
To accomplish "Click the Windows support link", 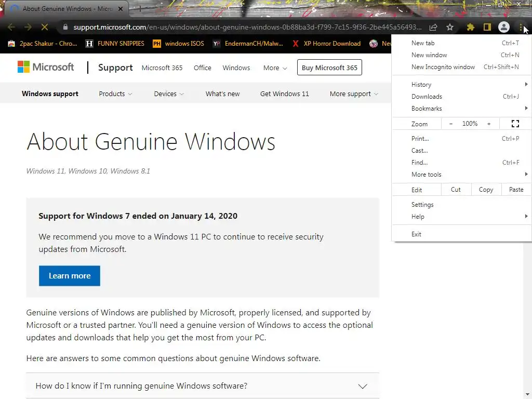I will [50, 94].
